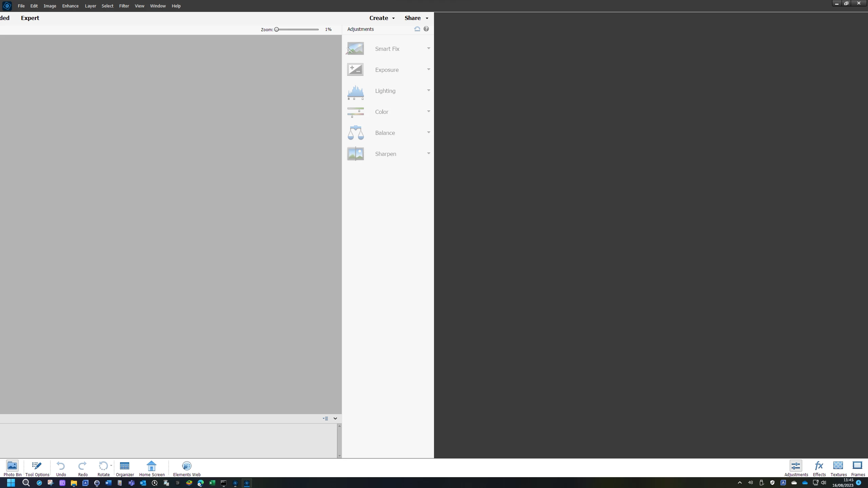The width and height of the screenshot is (868, 488).
Task: Open the Enhance menu
Action: (x=70, y=6)
